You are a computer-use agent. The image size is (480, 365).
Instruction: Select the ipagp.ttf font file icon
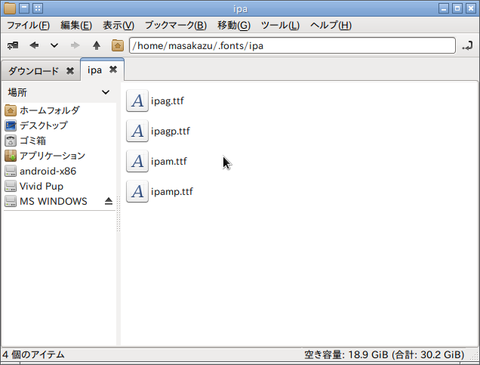[x=137, y=131]
